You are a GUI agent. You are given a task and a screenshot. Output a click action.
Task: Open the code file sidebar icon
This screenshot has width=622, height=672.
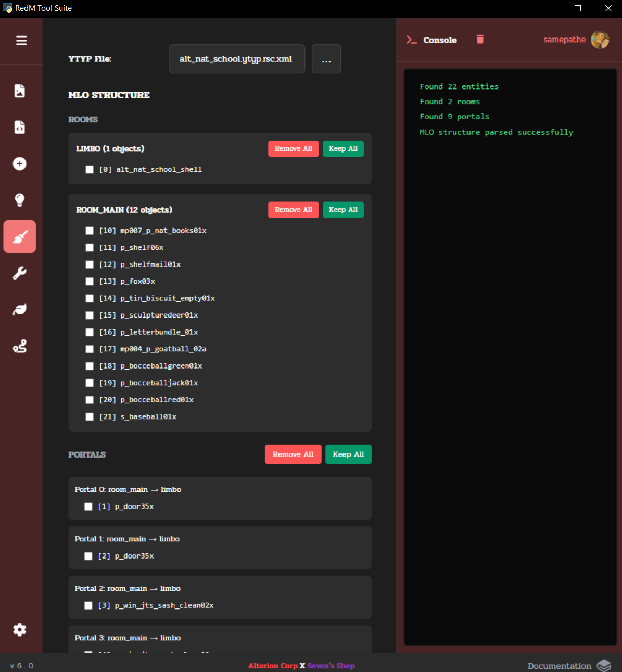[x=20, y=127]
